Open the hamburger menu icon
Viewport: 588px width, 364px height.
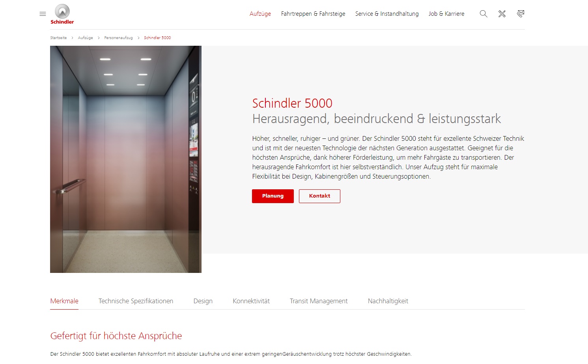point(43,14)
